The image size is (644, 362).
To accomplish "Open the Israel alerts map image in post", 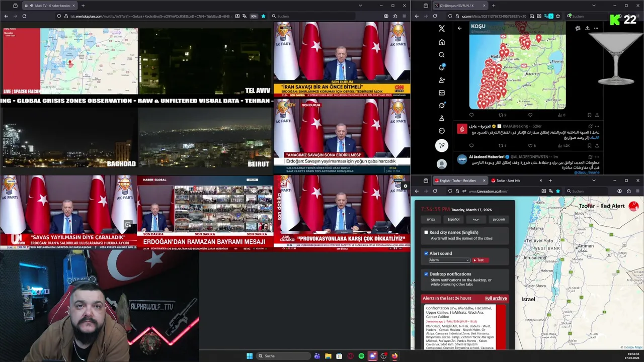I will coord(517,64).
